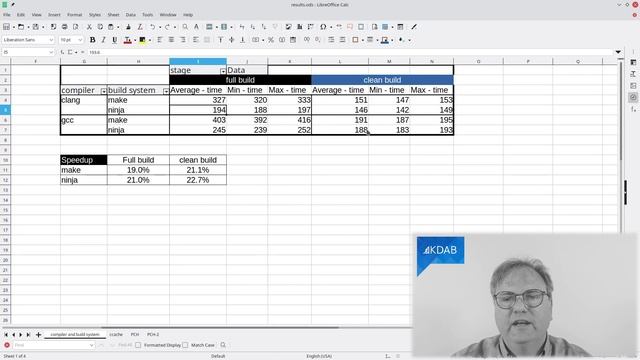640x360 pixels.
Task: Switch to the PCH-2 sheet tab
Action: click(153, 335)
